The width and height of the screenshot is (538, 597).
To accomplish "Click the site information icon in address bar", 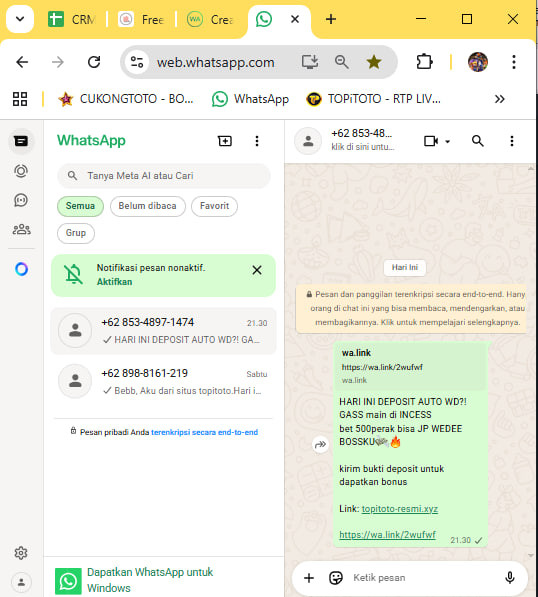I will pyautogui.click(x=137, y=62).
